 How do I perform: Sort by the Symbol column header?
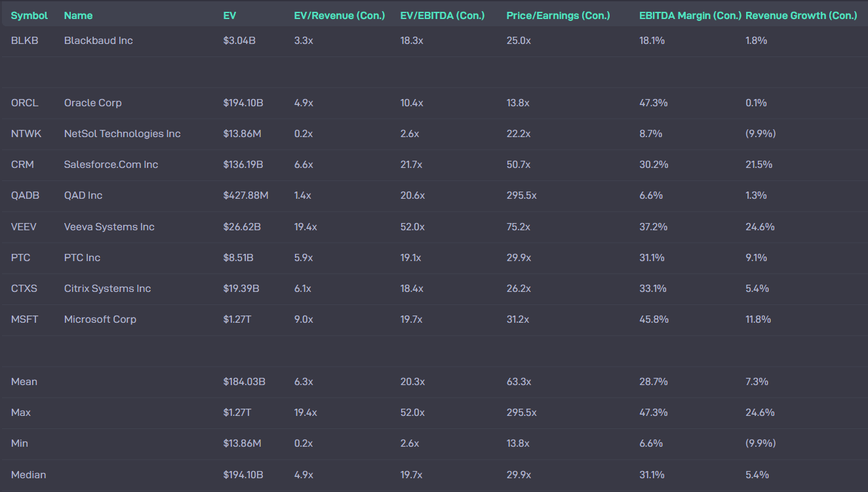[30, 15]
